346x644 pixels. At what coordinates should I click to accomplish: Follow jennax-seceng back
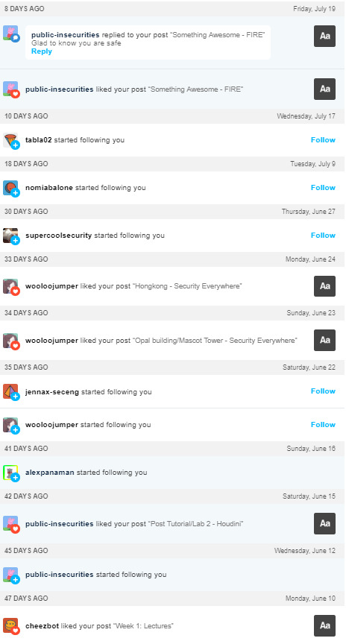pos(323,391)
